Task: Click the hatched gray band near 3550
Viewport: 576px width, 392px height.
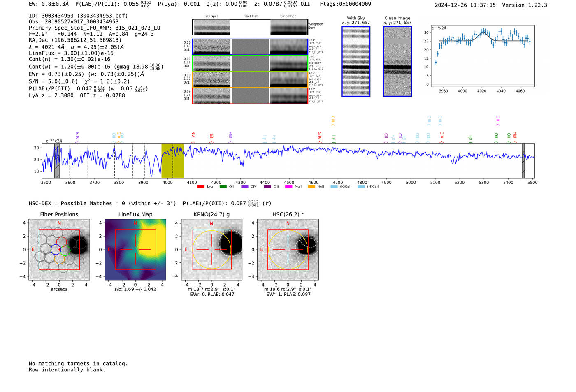Action: click(x=57, y=160)
